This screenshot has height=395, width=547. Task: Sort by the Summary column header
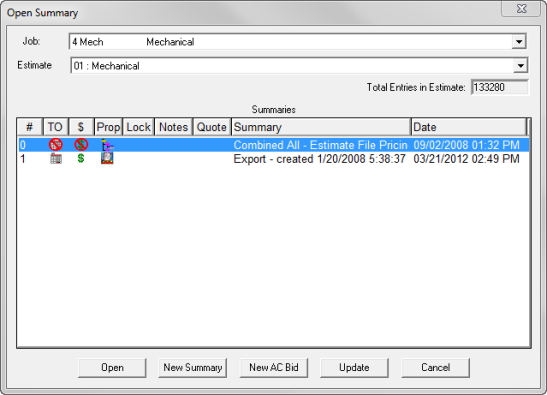[x=321, y=127]
